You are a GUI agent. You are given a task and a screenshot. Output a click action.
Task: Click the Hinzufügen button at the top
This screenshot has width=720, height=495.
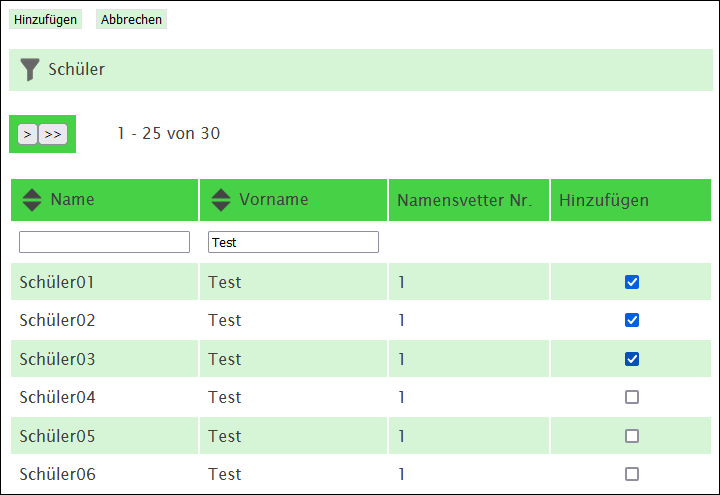click(x=45, y=19)
